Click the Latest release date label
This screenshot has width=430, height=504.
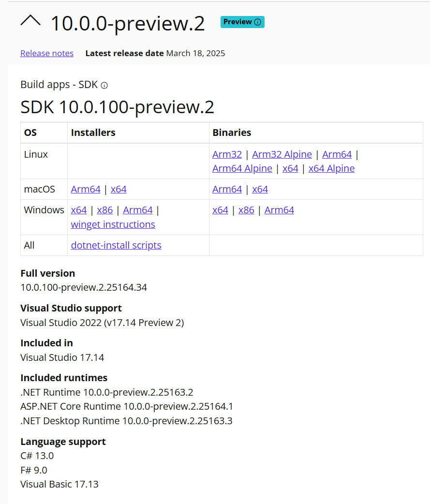coord(124,53)
